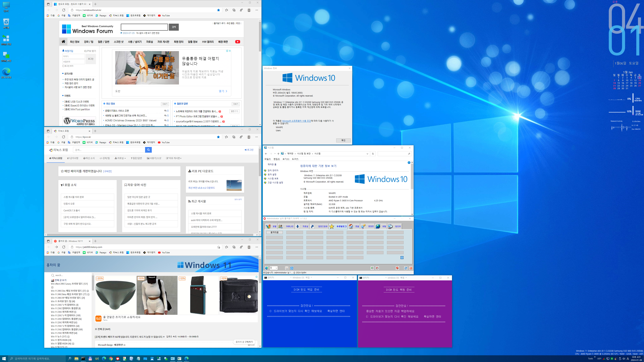Open profile icon in jsb000.tistory.com browser

click(249, 247)
